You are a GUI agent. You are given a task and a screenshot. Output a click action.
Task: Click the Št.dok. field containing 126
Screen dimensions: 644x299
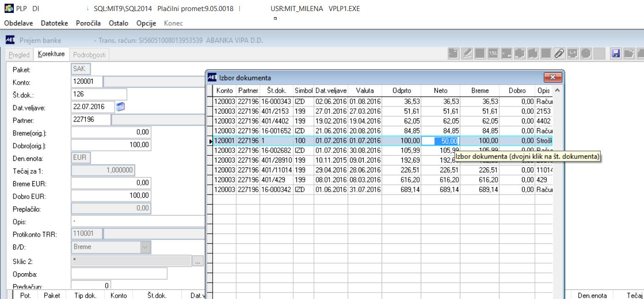click(99, 94)
